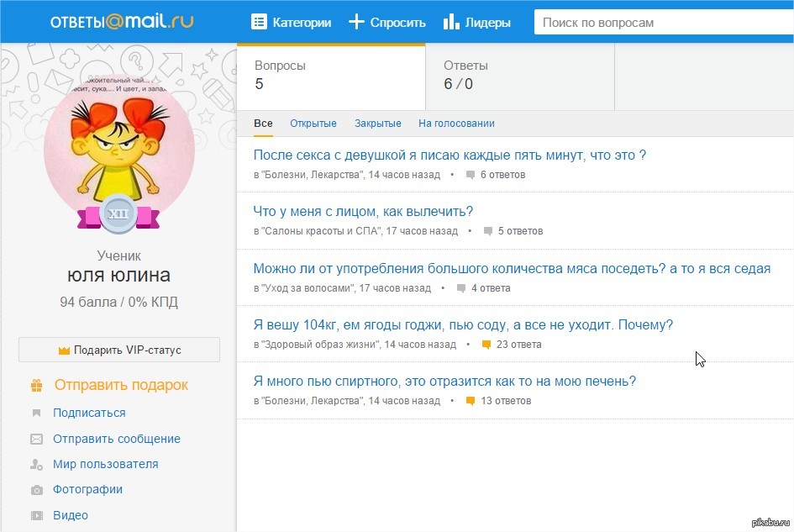Click the film icon beside Видео
The width and height of the screenshot is (794, 532).
click(x=36, y=516)
